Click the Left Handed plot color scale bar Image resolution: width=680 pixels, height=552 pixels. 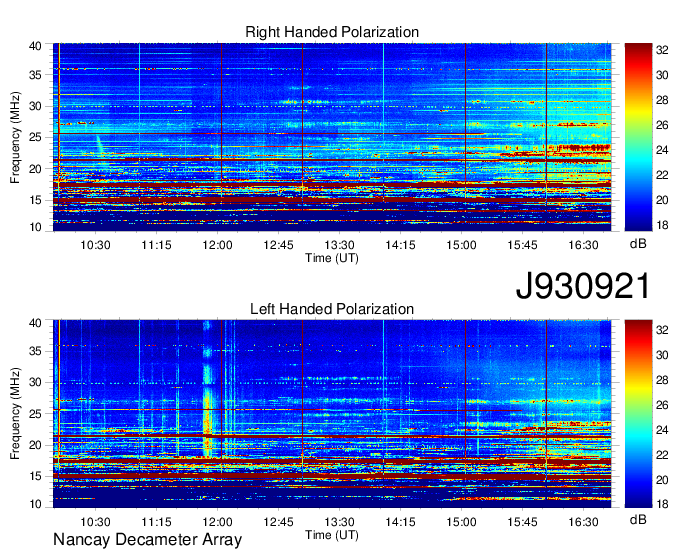pos(638,414)
